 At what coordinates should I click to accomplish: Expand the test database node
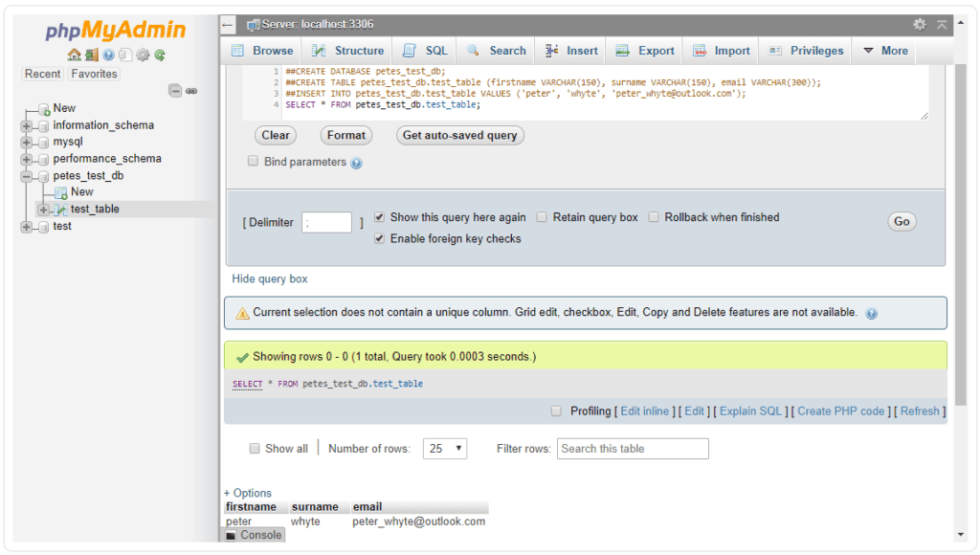26,227
